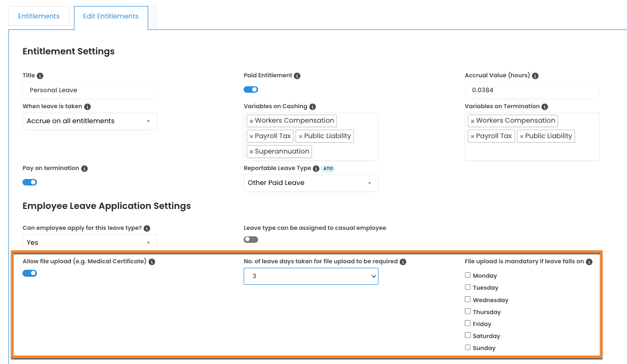
Task: Open the When leave is taken dropdown
Action: (90, 121)
